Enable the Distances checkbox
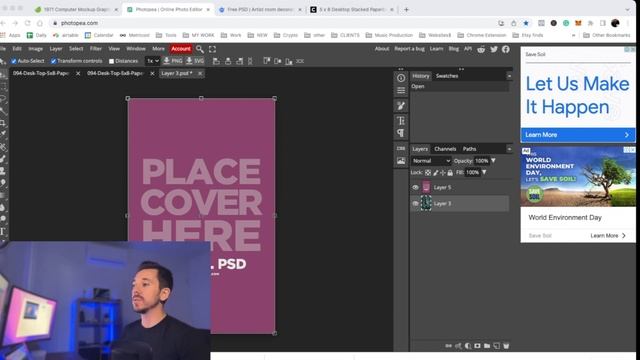The width and height of the screenshot is (640, 360). click(111, 61)
